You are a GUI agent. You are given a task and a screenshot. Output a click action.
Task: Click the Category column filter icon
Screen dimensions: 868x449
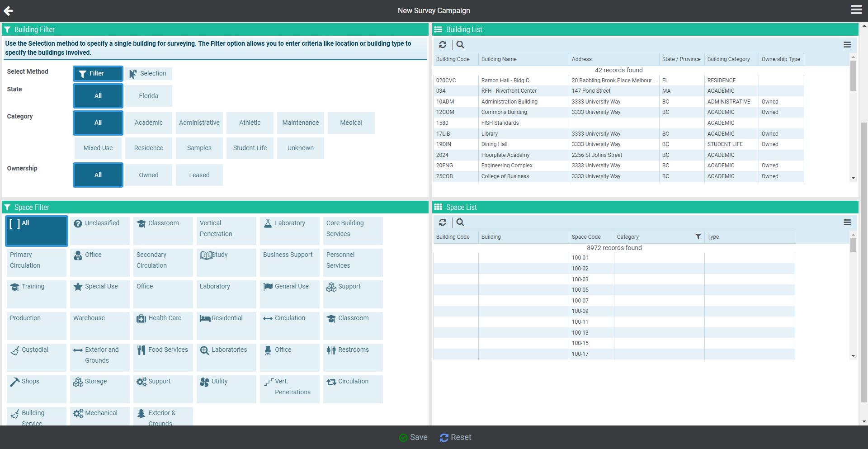pos(698,236)
